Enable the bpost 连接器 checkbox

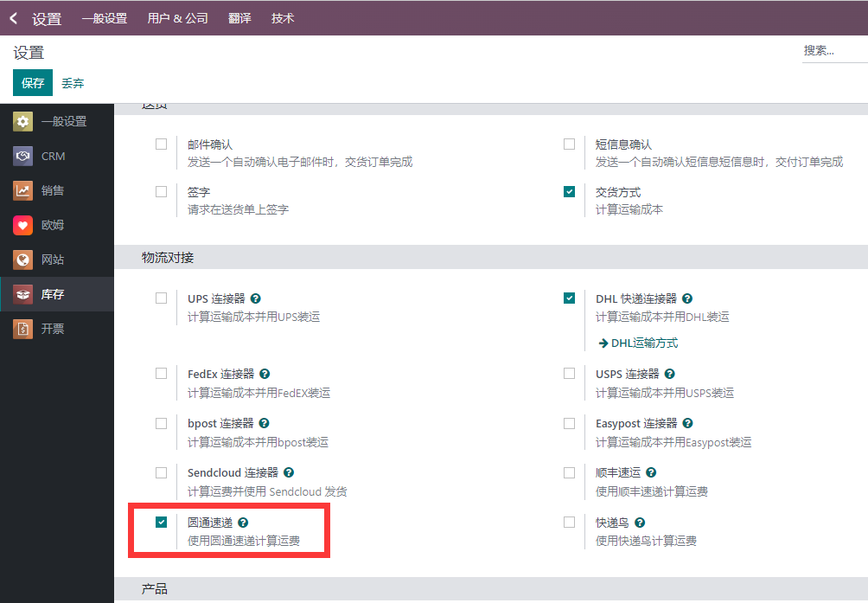point(161,423)
